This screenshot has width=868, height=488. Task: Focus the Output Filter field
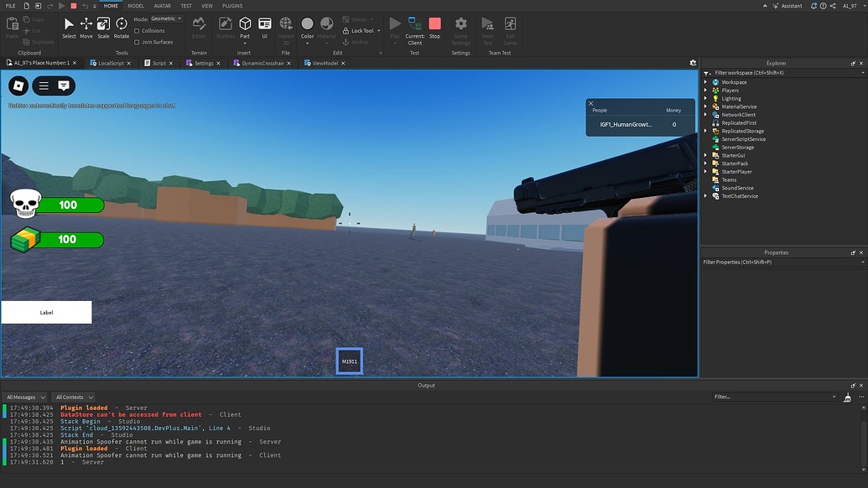[x=774, y=397]
